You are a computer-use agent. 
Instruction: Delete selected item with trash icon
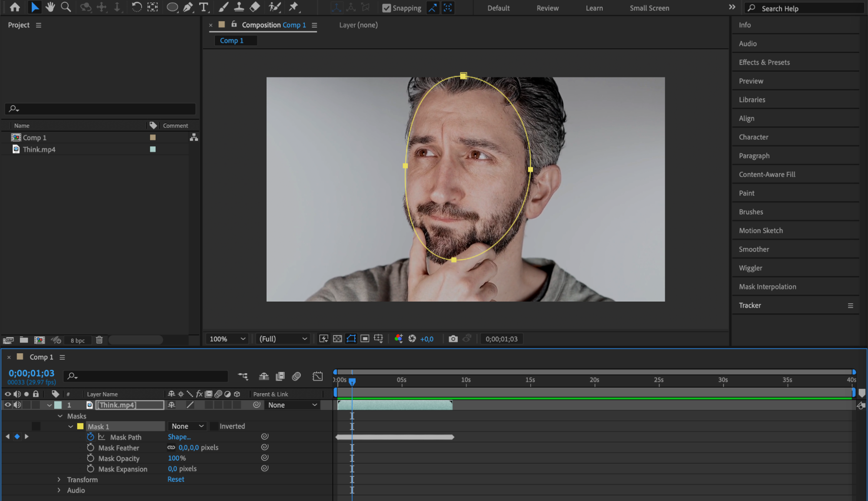click(x=99, y=340)
